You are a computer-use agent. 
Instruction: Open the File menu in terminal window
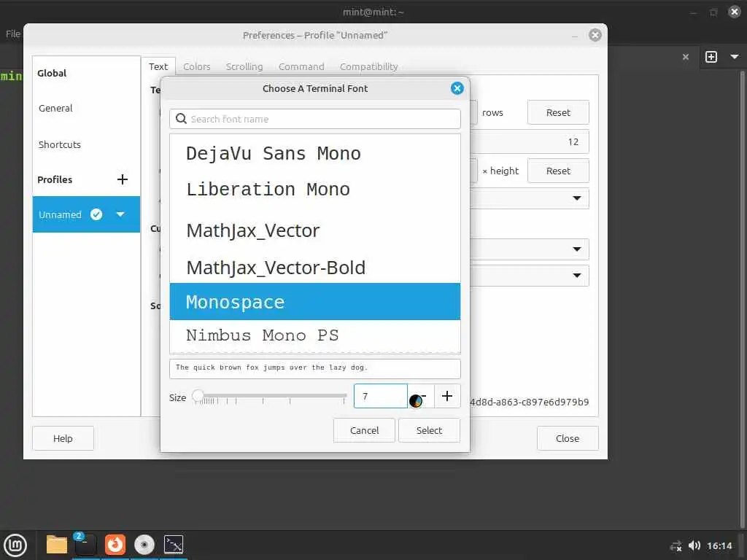coord(13,34)
